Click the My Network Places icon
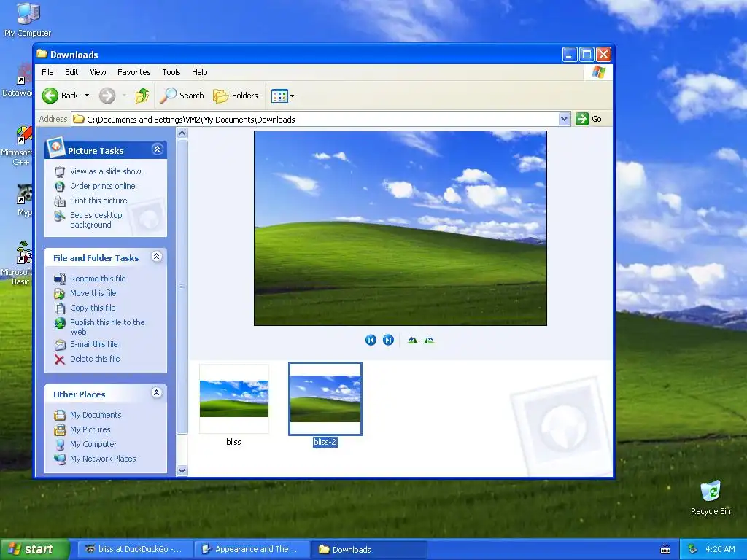Screen dimensions: 747x560 60,459
